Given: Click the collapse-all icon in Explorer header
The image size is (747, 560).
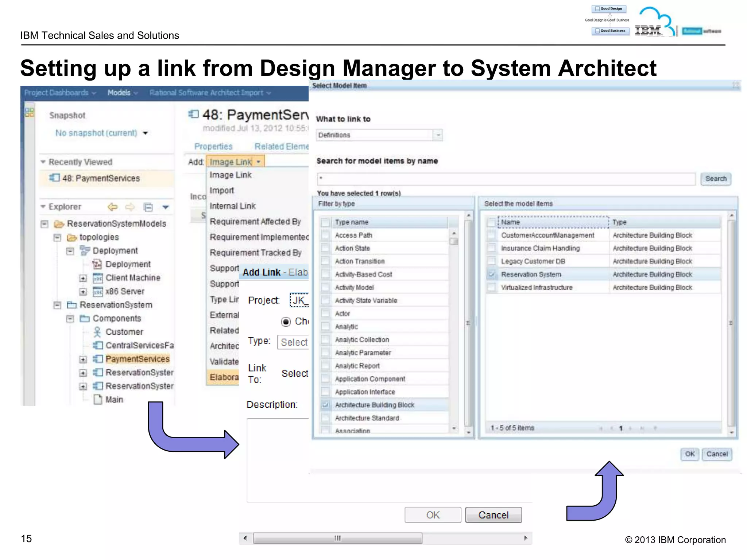Looking at the screenshot, I should coord(148,207).
